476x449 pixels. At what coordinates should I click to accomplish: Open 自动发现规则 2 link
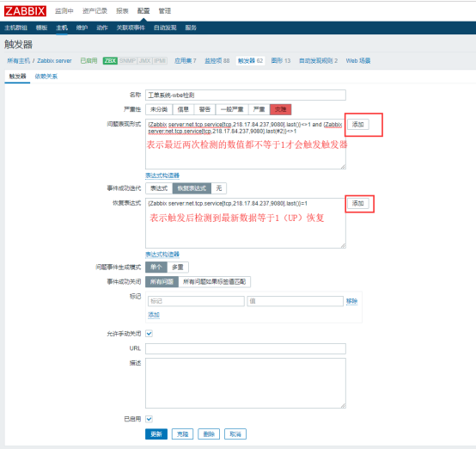319,61
